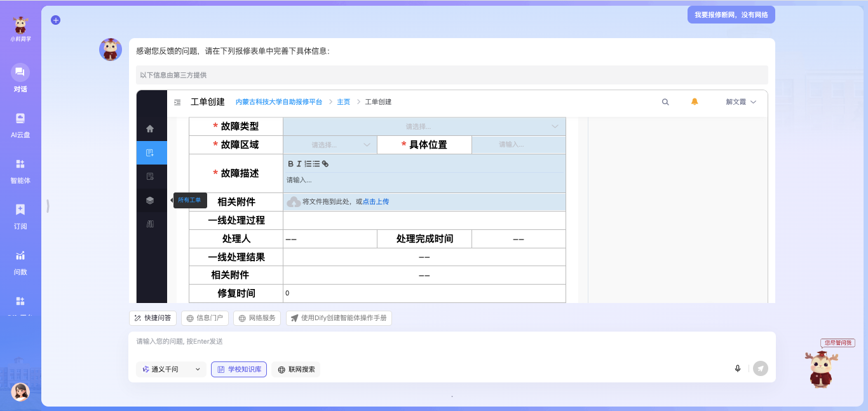Toggle bold in the 故障描述 editor
Image resolution: width=868 pixels, height=411 pixels.
pos(290,164)
